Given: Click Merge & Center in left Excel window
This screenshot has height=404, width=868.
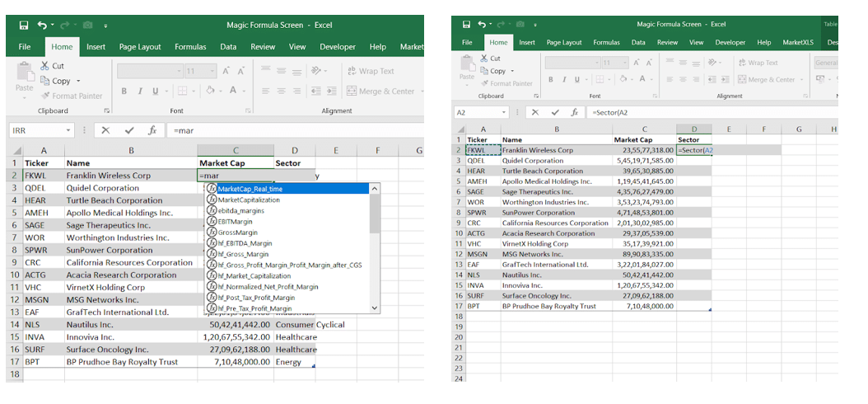Looking at the screenshot, I should (x=380, y=91).
